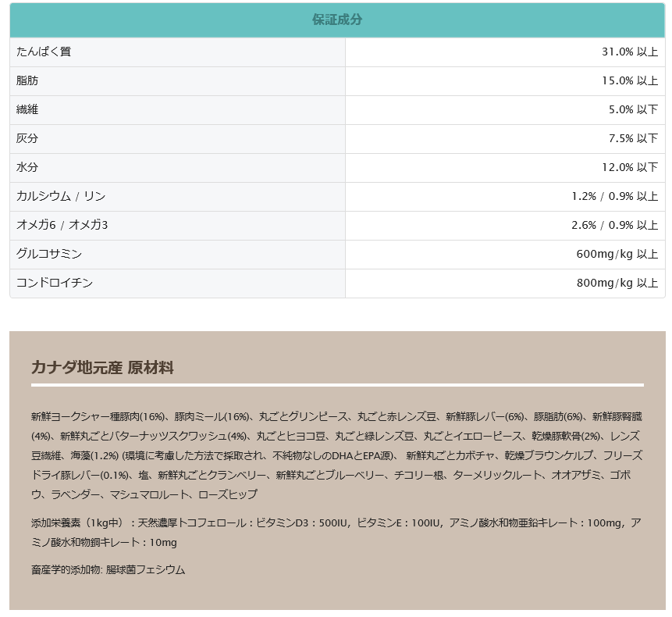Click the 7.5% 以下 ash value
Image resolution: width=672 pixels, height=617 pixels.
pyautogui.click(x=633, y=138)
